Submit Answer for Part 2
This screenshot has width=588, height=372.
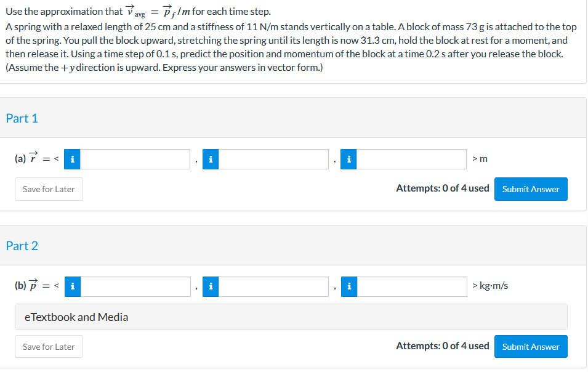(530, 346)
